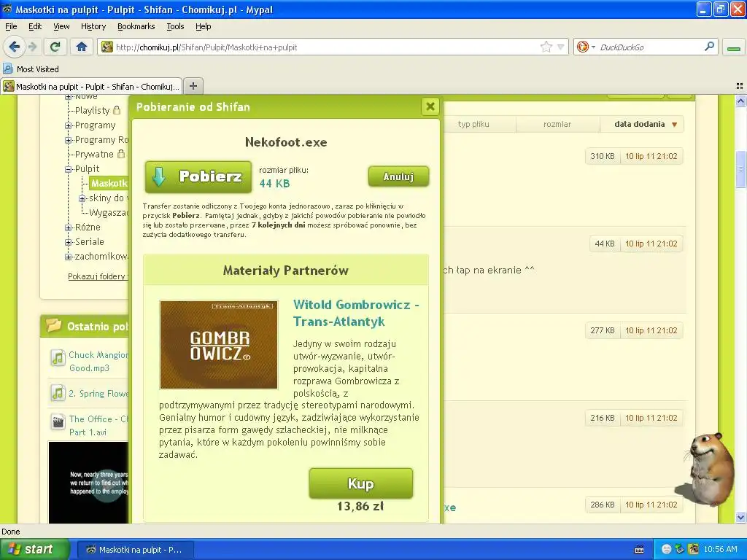The image size is (747, 560).
Task: Sort by data dodania column
Action: (x=642, y=124)
